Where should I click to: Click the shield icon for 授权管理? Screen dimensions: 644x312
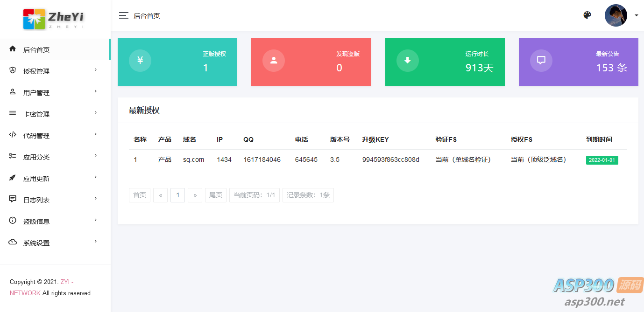[13, 70]
